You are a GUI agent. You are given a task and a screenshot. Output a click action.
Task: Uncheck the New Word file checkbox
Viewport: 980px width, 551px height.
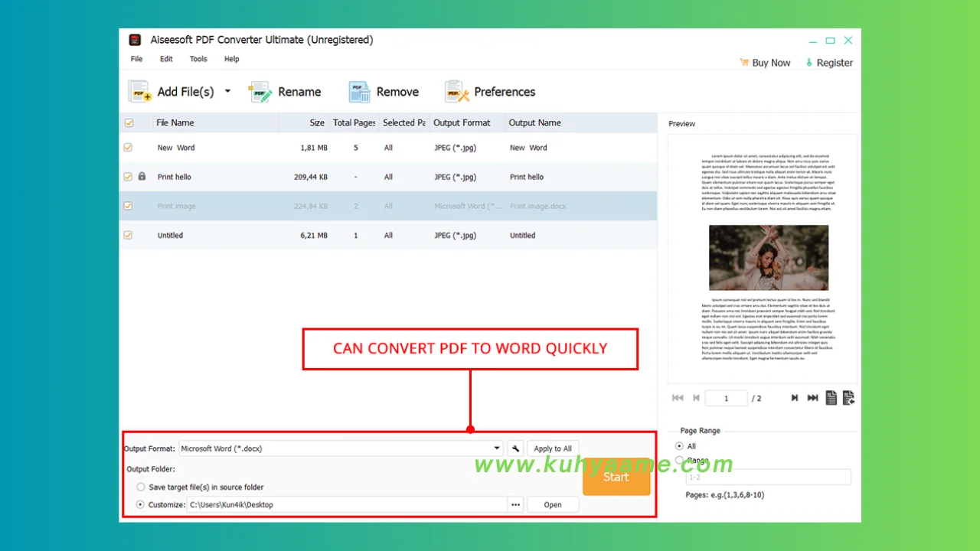(x=128, y=148)
